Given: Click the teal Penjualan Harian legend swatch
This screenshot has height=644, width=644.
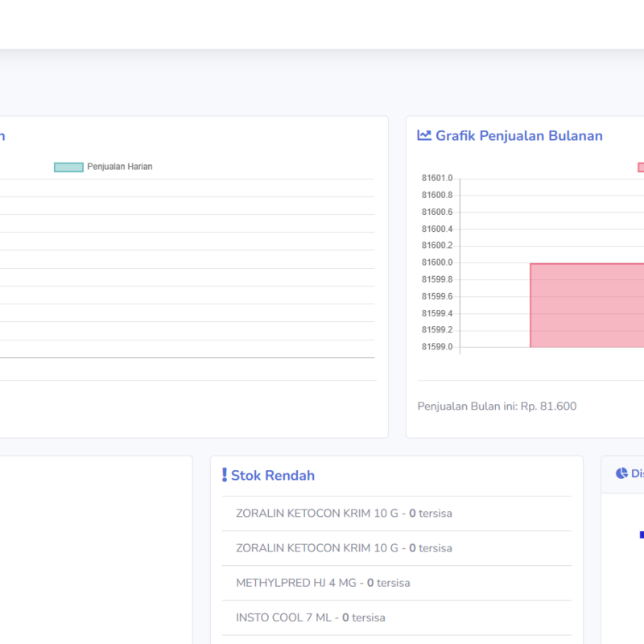Looking at the screenshot, I should [68, 167].
